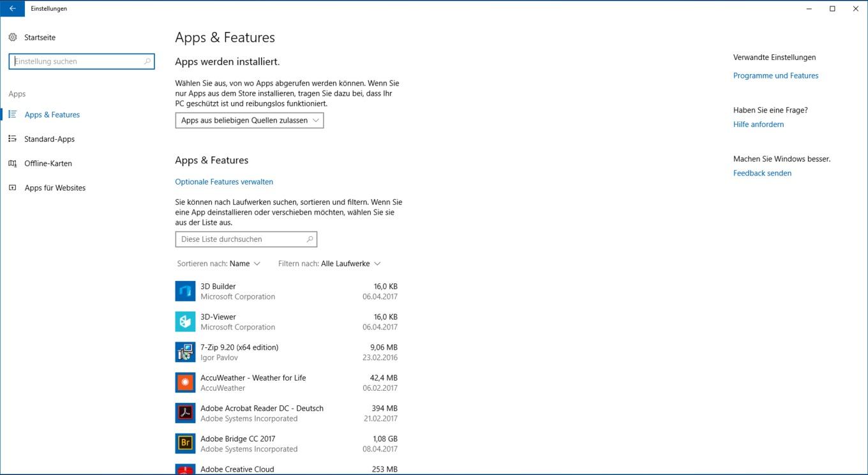Screen dimensions: 868x475
Task: Minimize the Einstellungen window
Action: click(809, 8)
